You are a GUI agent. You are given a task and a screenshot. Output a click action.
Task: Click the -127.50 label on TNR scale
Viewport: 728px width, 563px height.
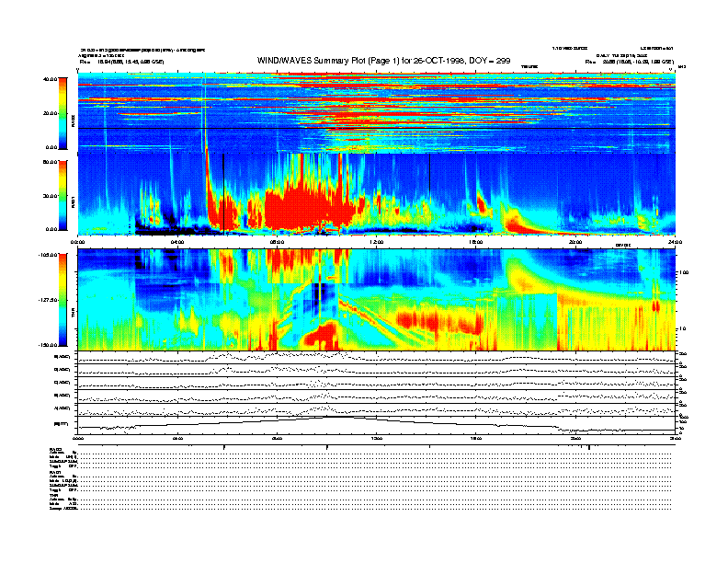[48, 300]
